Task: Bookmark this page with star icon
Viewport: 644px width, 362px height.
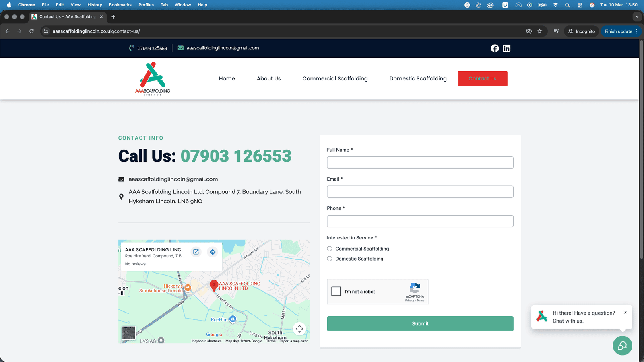Action: pos(540,31)
